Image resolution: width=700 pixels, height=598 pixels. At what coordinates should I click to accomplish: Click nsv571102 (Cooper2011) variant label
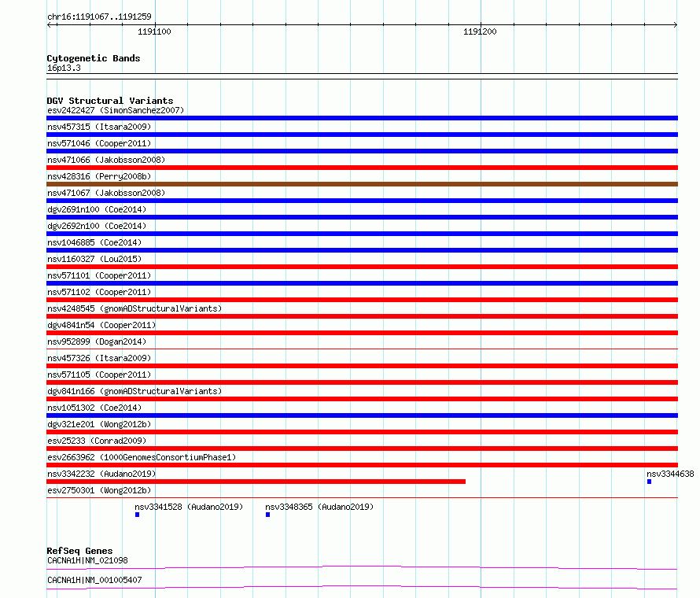pyautogui.click(x=99, y=292)
